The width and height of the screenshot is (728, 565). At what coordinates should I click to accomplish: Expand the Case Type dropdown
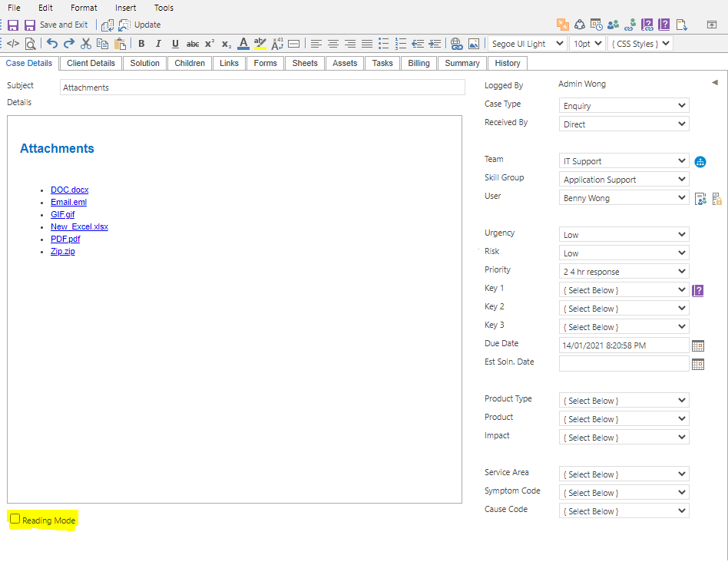[x=624, y=106]
